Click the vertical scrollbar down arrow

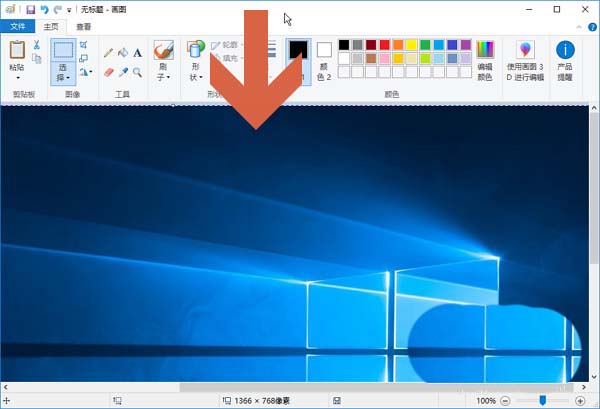click(x=594, y=376)
